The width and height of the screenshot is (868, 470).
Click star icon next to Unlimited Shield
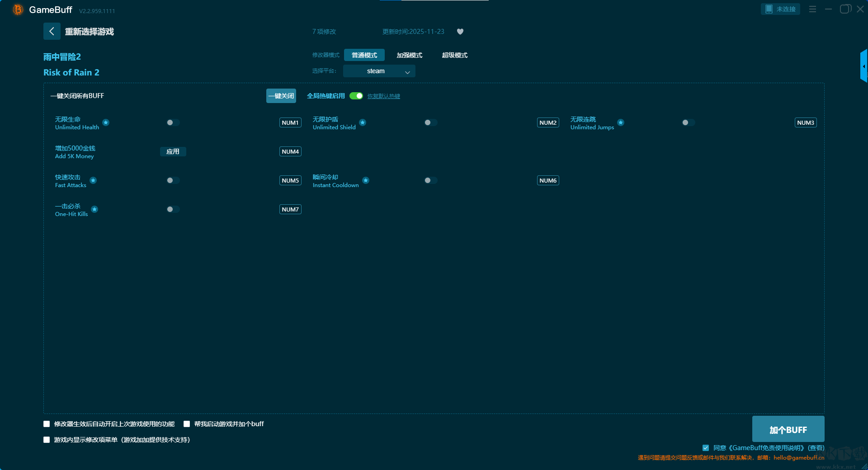click(x=363, y=122)
